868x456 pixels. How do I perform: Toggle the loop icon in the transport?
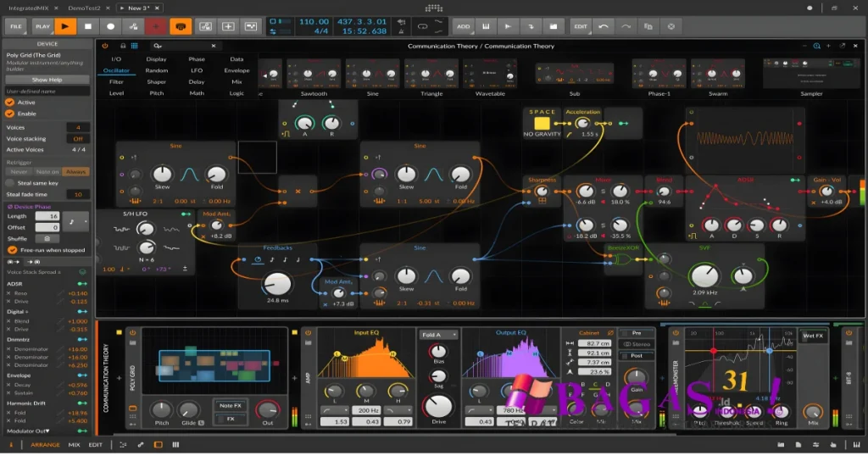coord(422,26)
